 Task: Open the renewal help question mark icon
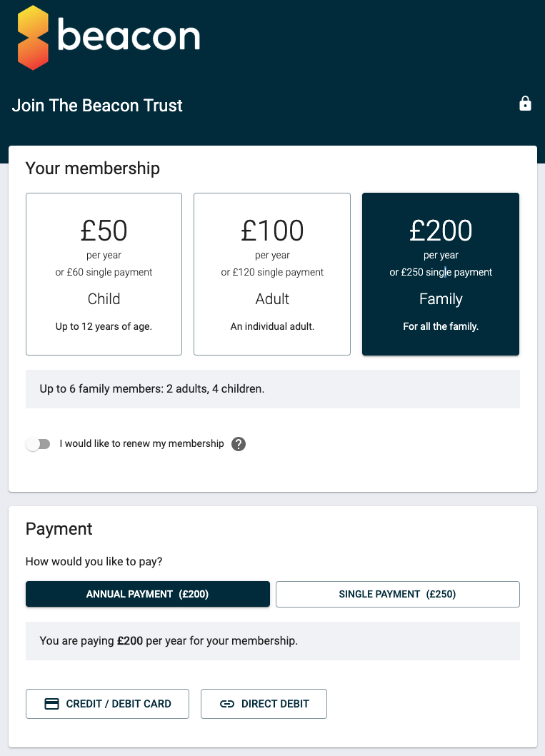(x=238, y=443)
